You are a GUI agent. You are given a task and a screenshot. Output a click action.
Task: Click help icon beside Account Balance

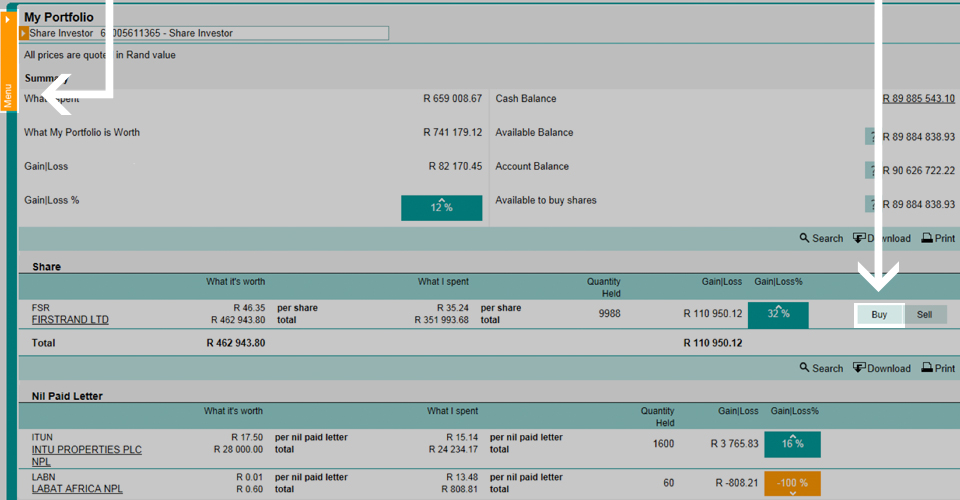tap(871, 171)
